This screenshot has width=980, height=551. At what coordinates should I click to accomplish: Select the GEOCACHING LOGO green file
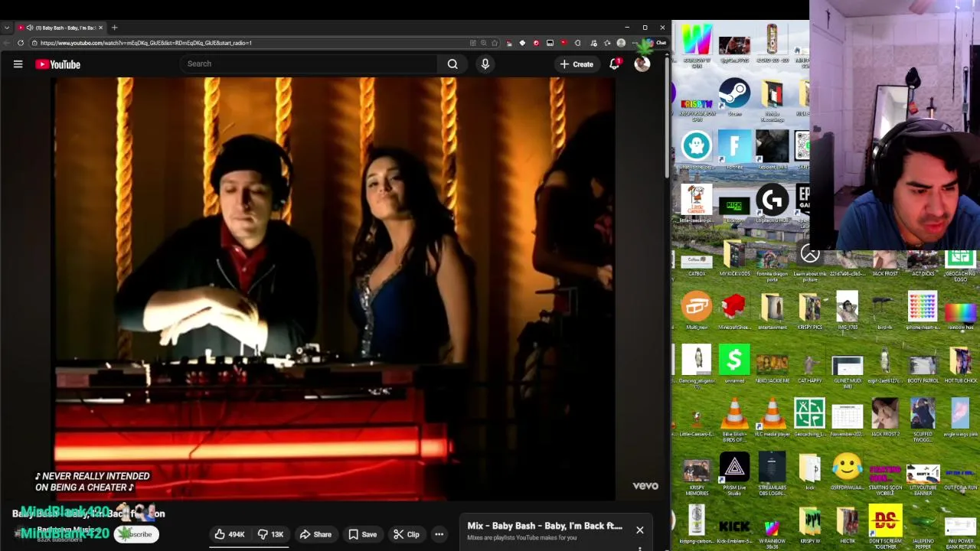coord(960,265)
